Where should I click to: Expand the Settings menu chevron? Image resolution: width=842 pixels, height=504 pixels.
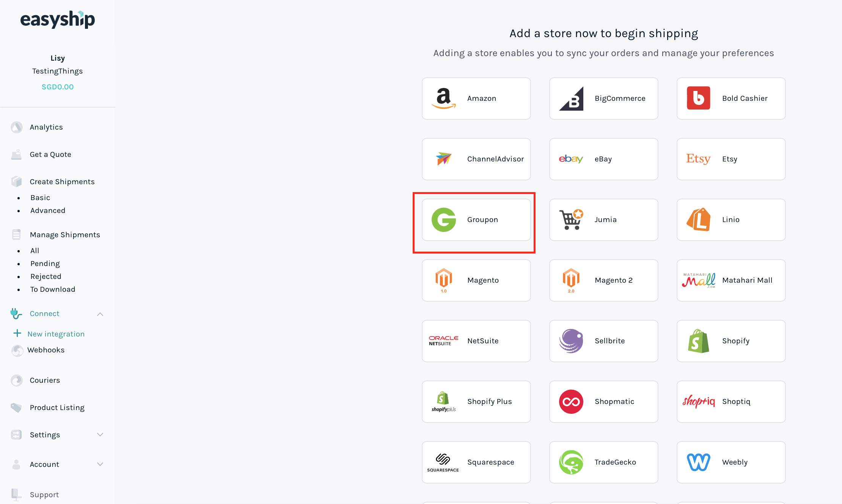tap(100, 435)
